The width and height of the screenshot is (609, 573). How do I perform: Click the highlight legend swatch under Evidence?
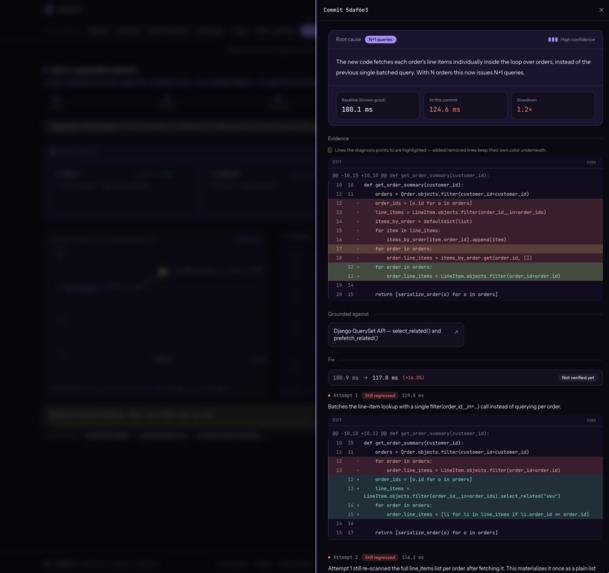pyautogui.click(x=330, y=150)
